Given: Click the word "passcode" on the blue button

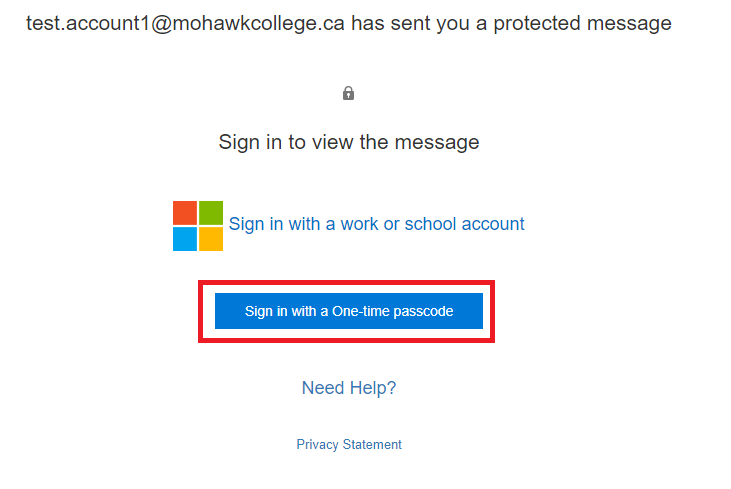Looking at the screenshot, I should coord(424,311).
